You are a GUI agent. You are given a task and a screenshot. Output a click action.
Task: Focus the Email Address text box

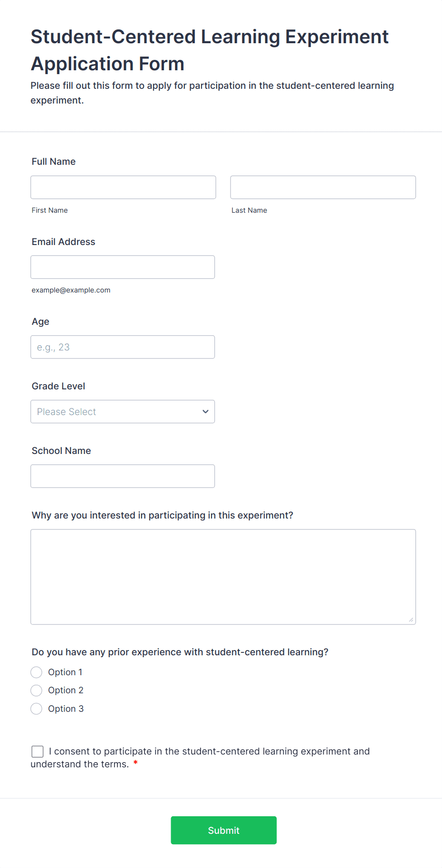click(123, 267)
